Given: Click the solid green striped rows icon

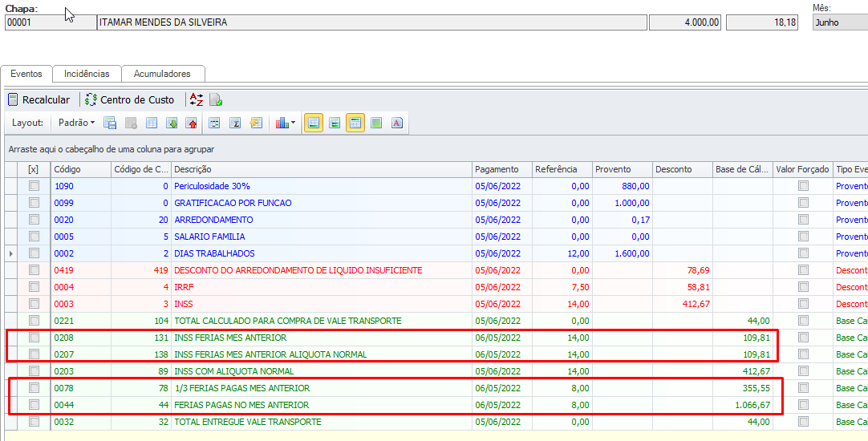Looking at the screenshot, I should click(376, 123).
